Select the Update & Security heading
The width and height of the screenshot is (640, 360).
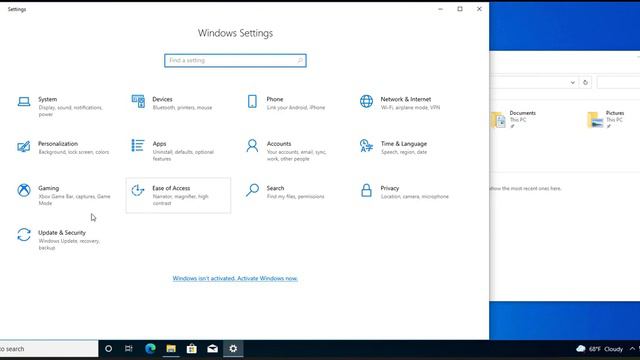[62, 233]
